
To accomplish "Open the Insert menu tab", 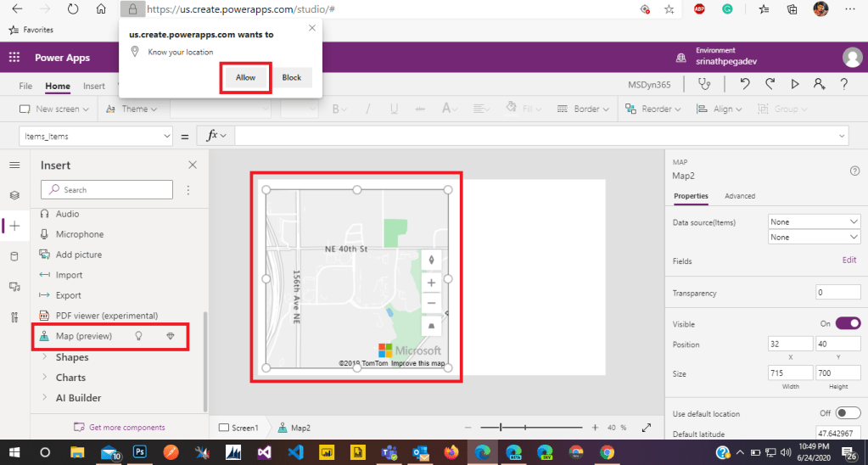I will (94, 87).
